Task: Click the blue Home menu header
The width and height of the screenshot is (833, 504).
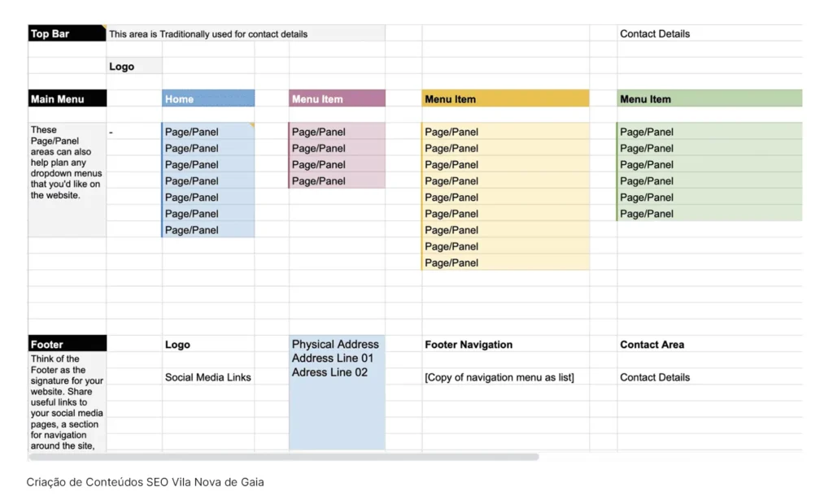Action: click(x=207, y=99)
